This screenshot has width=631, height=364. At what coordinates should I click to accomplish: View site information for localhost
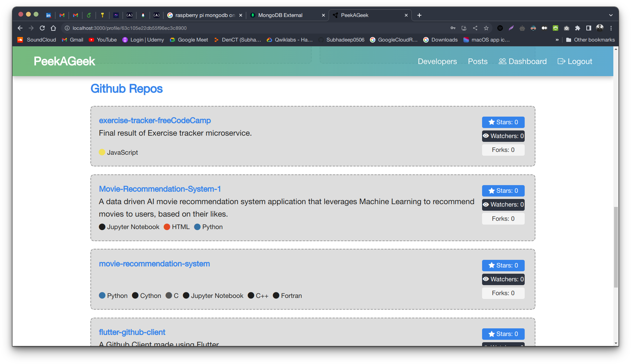coord(67,28)
